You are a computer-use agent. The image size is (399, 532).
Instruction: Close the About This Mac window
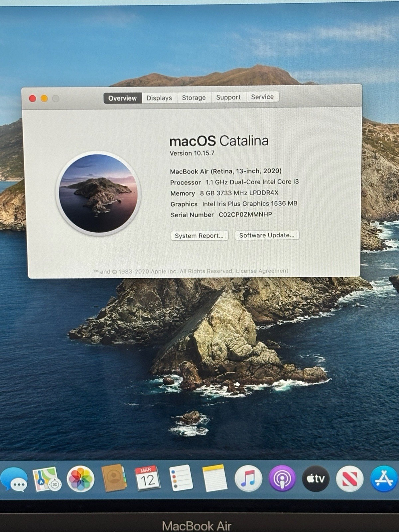point(33,99)
